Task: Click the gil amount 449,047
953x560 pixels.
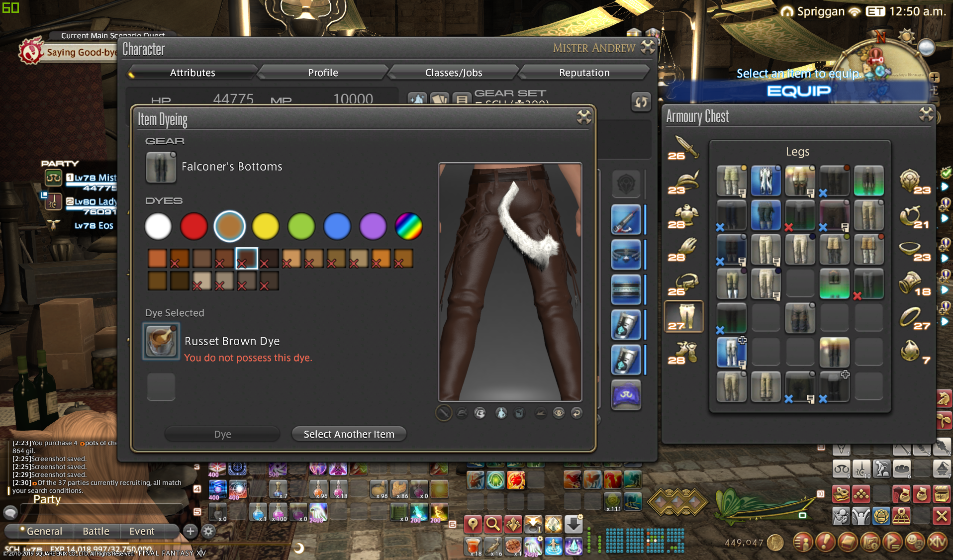Action: [744, 543]
